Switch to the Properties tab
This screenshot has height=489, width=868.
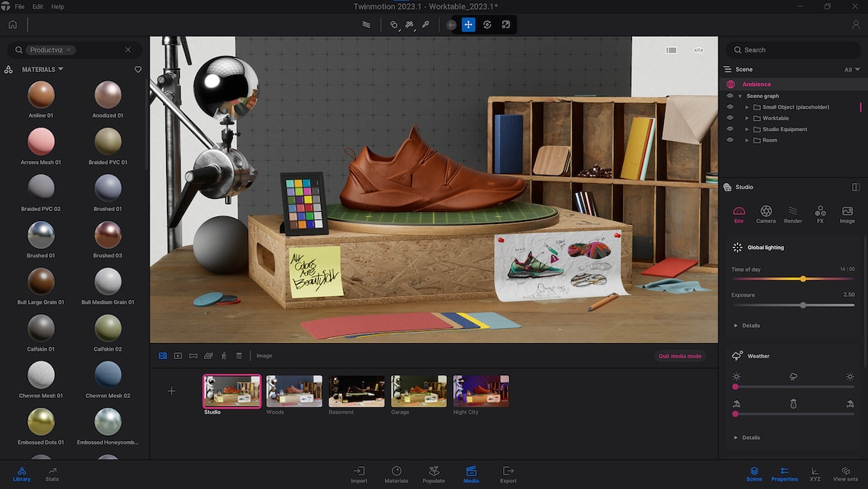tap(785, 474)
